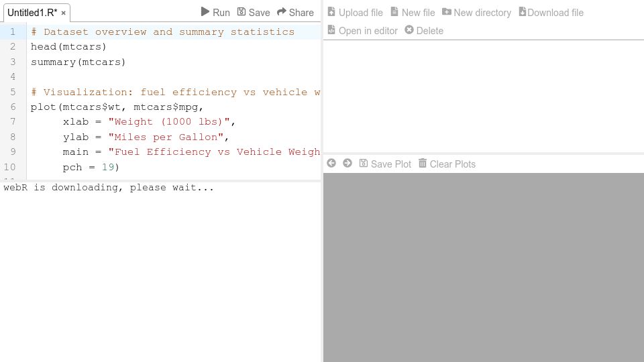The height and width of the screenshot is (362, 644).
Task: Click the Upload file label
Action: (x=361, y=13)
